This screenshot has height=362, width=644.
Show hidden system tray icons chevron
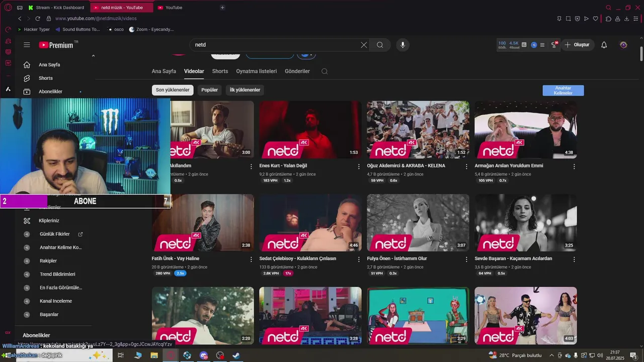(x=551, y=355)
